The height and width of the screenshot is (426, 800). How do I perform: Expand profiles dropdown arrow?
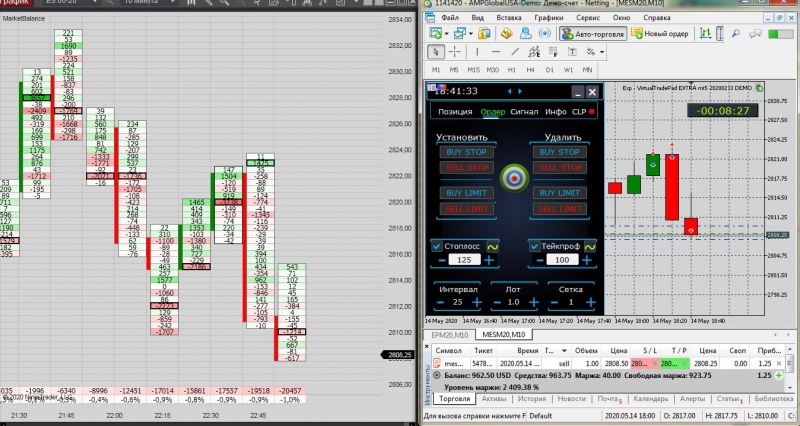(x=470, y=34)
